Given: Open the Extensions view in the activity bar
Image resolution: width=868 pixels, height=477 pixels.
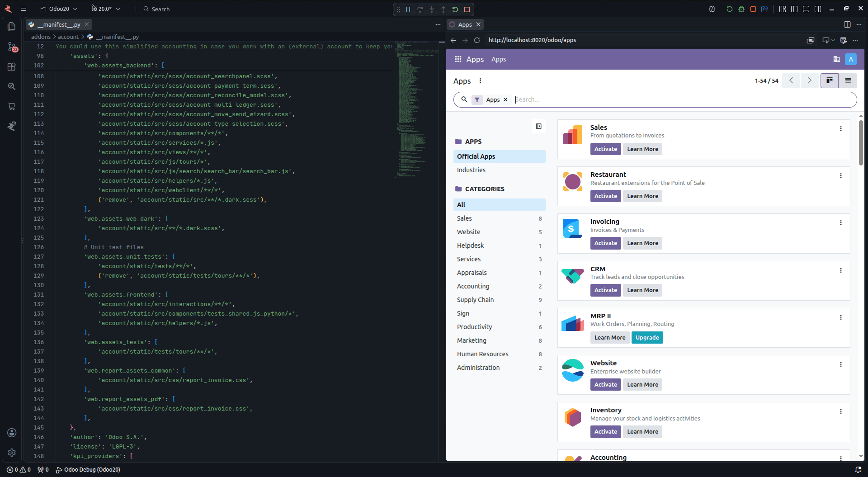Looking at the screenshot, I should tap(12, 66).
